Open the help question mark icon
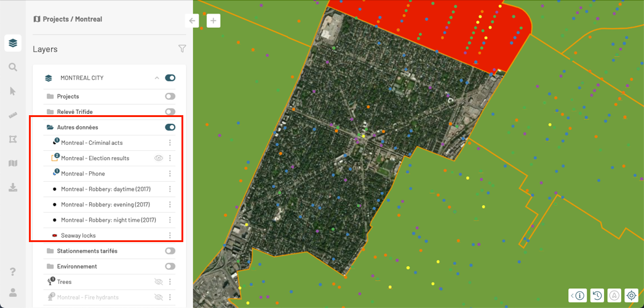The width and height of the screenshot is (644, 308). pyautogui.click(x=12, y=272)
